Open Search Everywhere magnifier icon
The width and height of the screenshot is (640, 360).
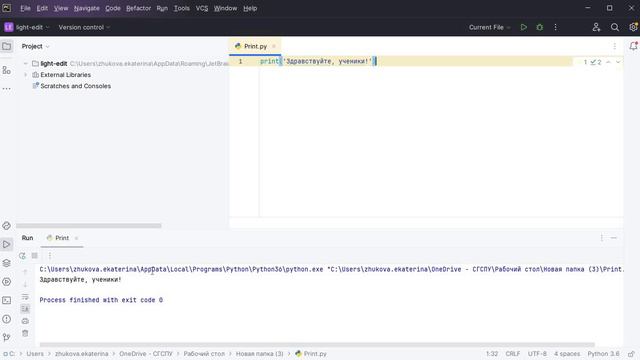click(615, 27)
